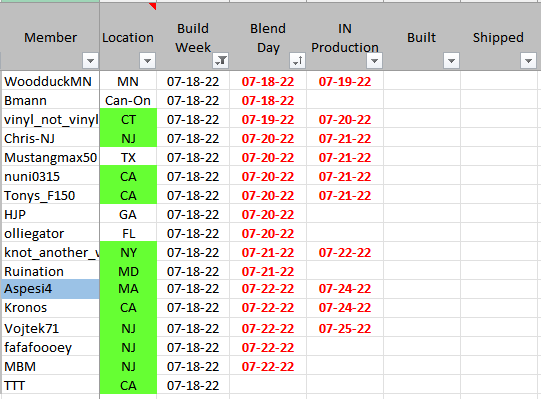Select the TTT member cell
Image resolution: width=541 pixels, height=399 pixels.
click(x=50, y=385)
